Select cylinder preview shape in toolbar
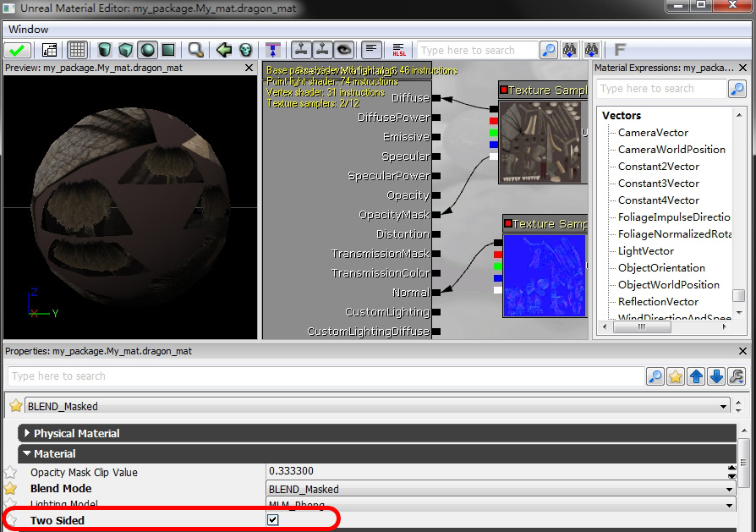This screenshot has height=532, width=756. (105, 50)
